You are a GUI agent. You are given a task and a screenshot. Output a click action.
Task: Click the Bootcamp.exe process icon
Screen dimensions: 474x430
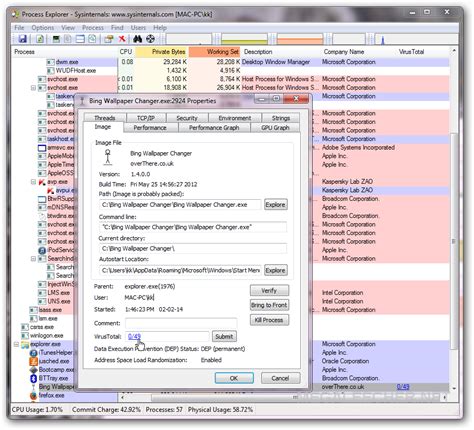coord(34,370)
